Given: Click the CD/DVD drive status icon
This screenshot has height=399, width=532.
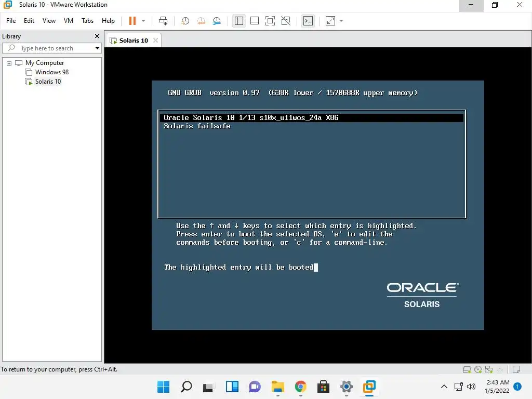Looking at the screenshot, I should point(478,369).
